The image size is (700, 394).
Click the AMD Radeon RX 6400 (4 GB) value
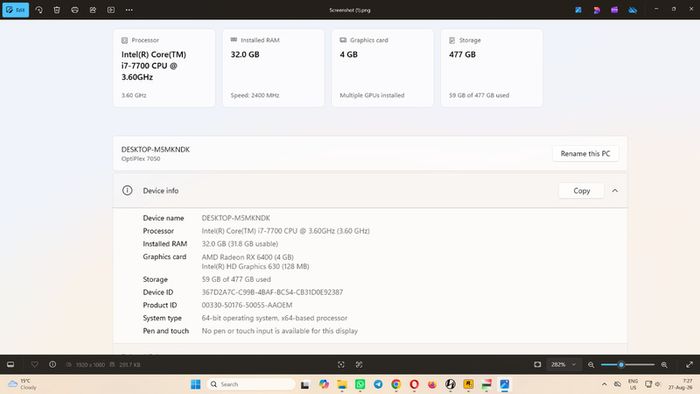point(248,257)
